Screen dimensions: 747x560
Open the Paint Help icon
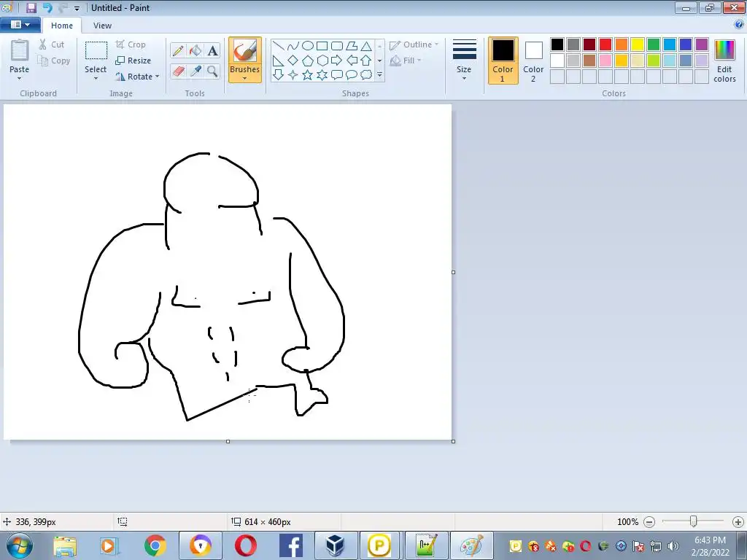pyautogui.click(x=739, y=25)
